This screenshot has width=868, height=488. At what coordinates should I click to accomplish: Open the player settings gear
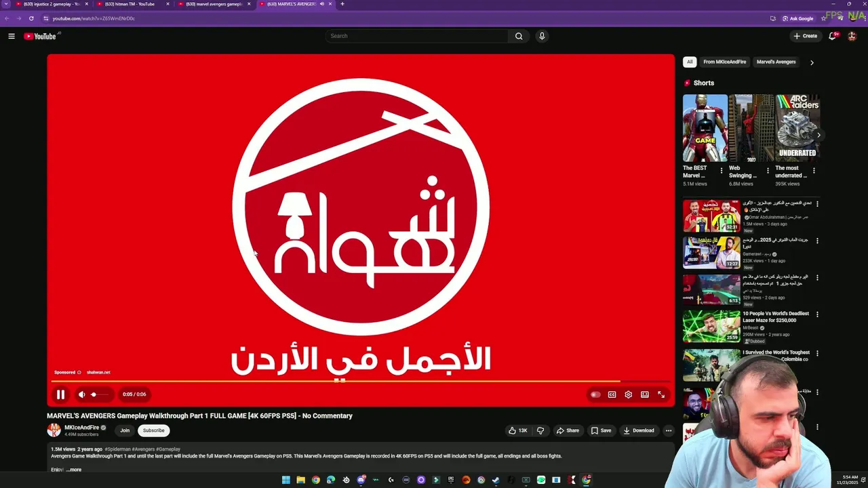click(628, 394)
